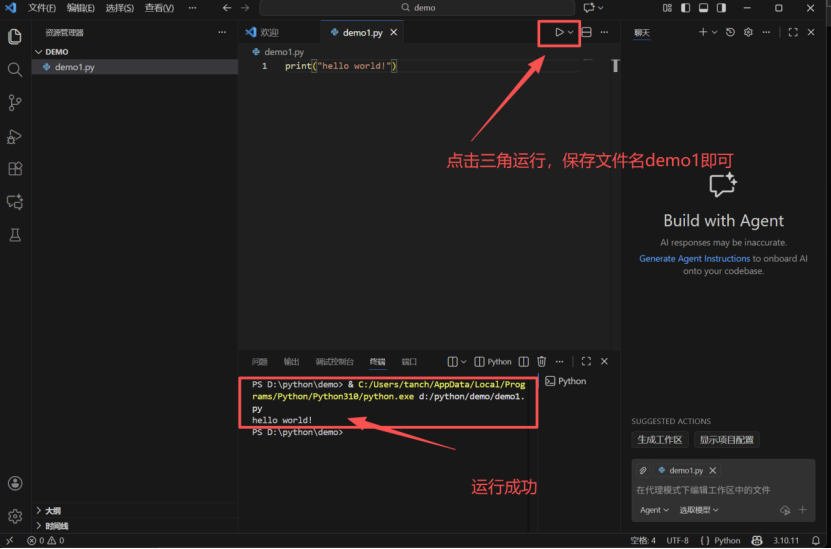
Task: Click the demo search box in title bar
Action: (417, 8)
